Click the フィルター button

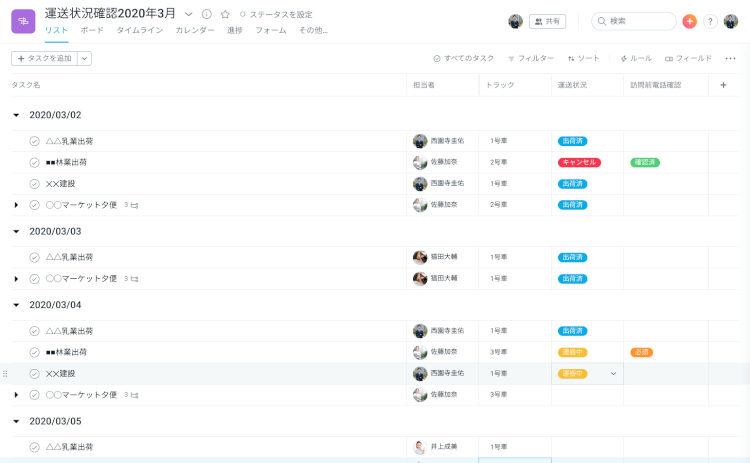531,58
